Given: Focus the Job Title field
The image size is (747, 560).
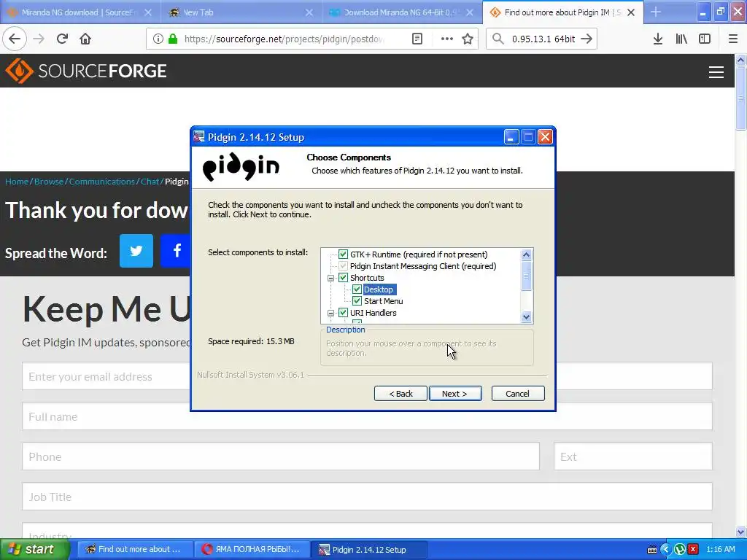Looking at the screenshot, I should pyautogui.click(x=367, y=496).
